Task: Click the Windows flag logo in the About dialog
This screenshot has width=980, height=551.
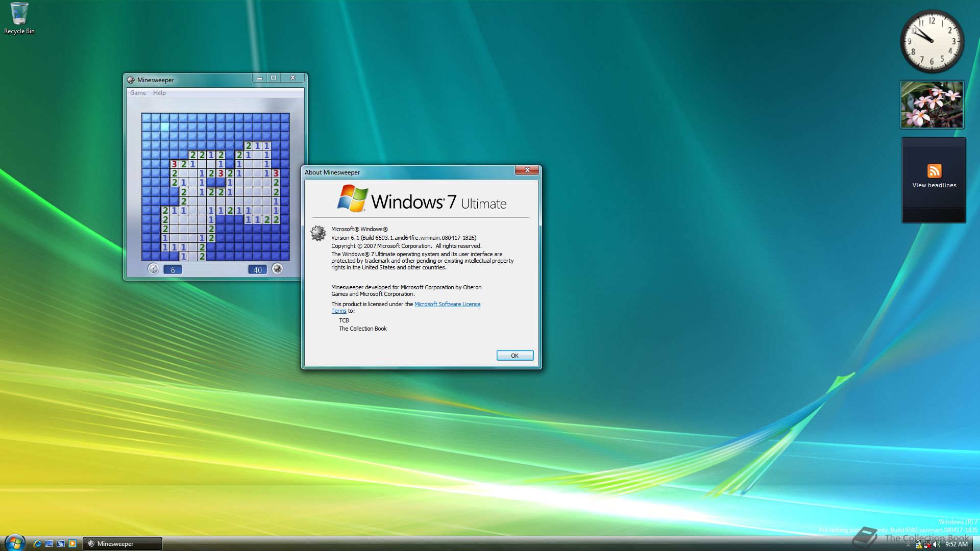Action: (x=352, y=198)
